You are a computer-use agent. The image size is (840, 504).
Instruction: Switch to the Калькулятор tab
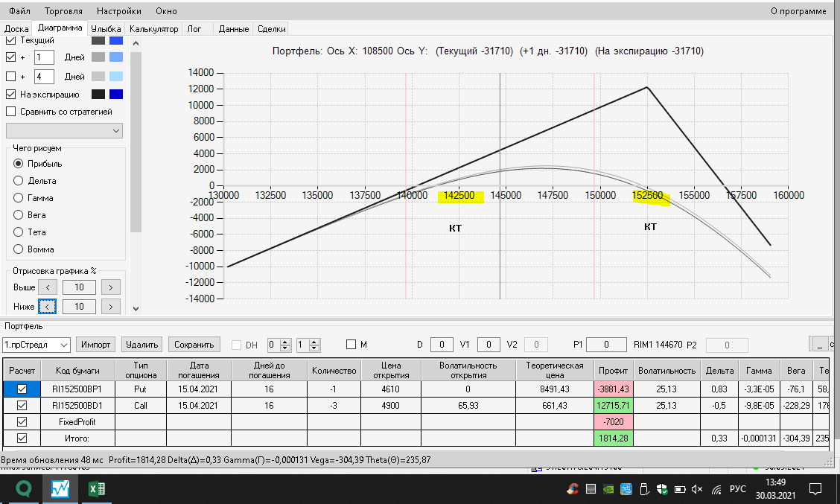click(153, 29)
